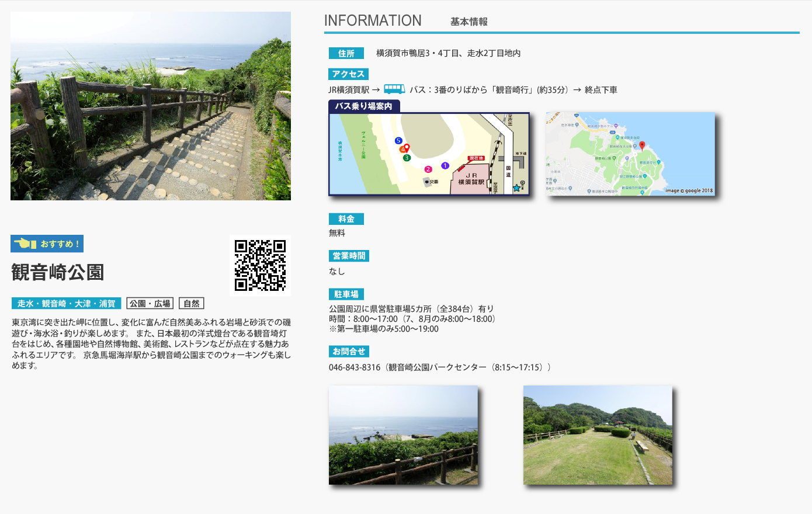
Task: Click the blue bus icon in access directions
Action: [x=394, y=89]
